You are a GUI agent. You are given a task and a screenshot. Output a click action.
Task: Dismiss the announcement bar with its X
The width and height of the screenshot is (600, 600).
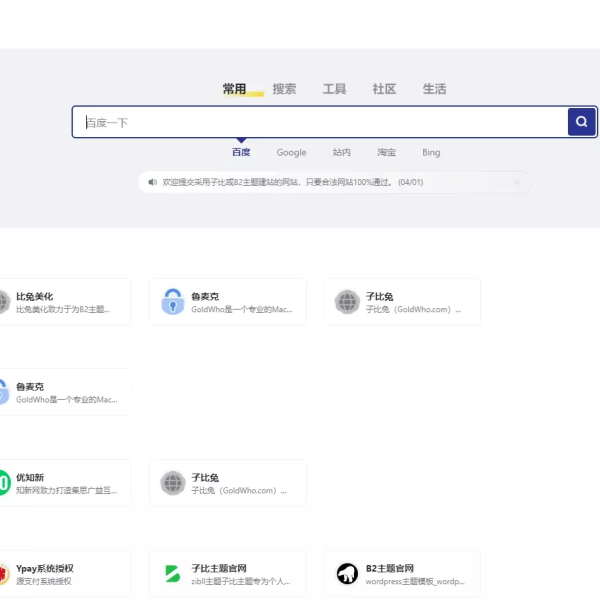click(517, 182)
